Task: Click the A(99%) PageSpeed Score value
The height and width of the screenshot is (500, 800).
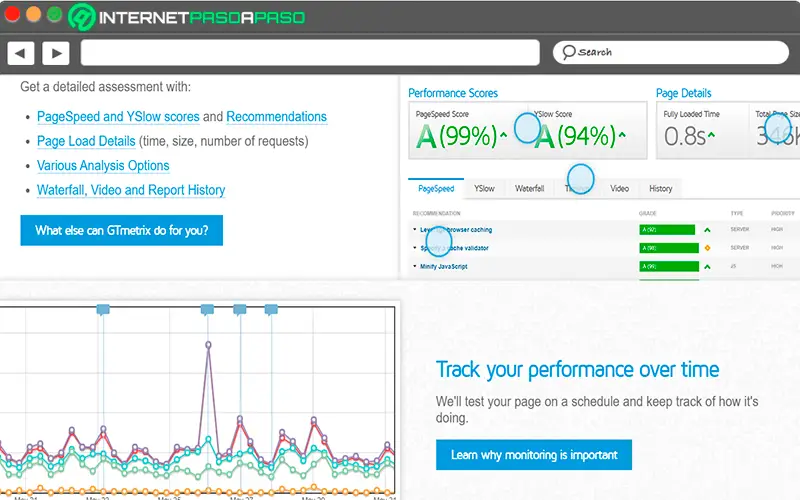Action: coord(457,136)
